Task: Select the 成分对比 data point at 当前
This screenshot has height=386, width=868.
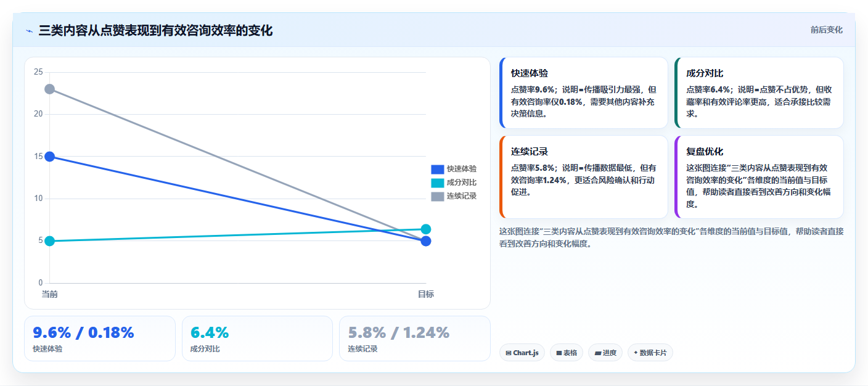Action: (x=50, y=241)
